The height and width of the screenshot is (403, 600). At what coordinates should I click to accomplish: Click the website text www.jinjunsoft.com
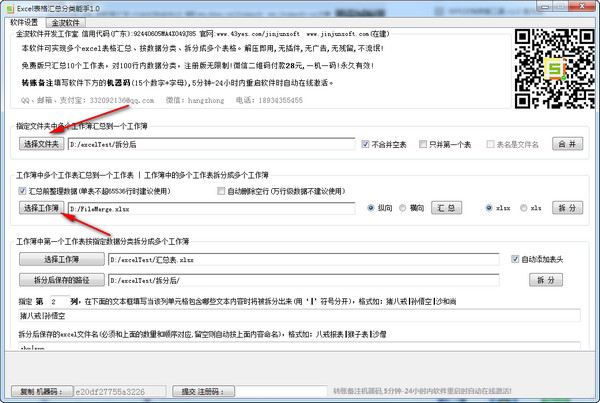click(338, 34)
